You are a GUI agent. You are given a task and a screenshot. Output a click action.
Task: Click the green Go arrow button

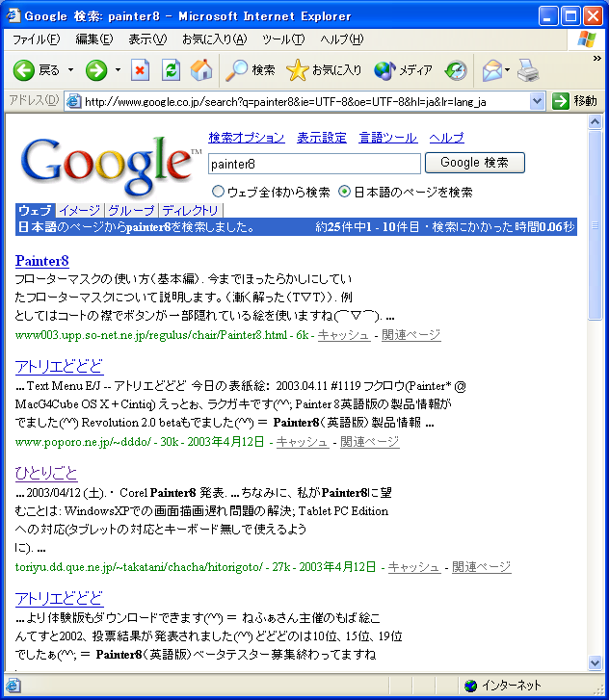(x=560, y=101)
